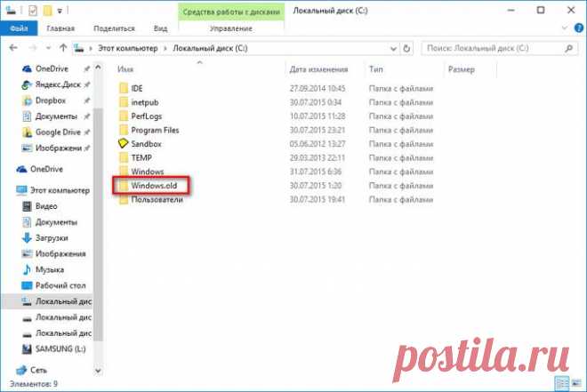Open Музыка in navigation pane

click(x=50, y=269)
